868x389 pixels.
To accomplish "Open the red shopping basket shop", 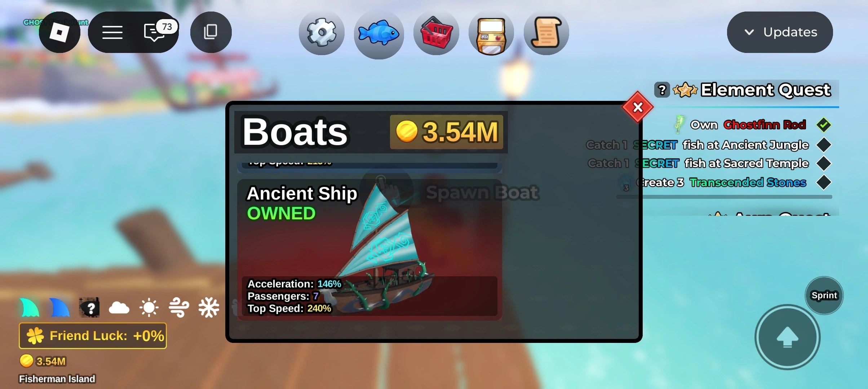I will [436, 32].
